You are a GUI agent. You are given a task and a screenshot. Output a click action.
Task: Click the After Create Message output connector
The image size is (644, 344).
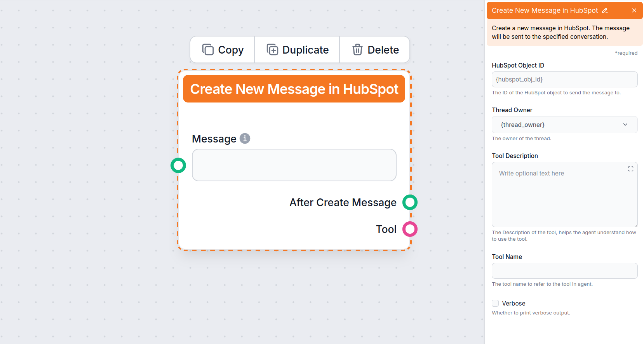pos(410,202)
